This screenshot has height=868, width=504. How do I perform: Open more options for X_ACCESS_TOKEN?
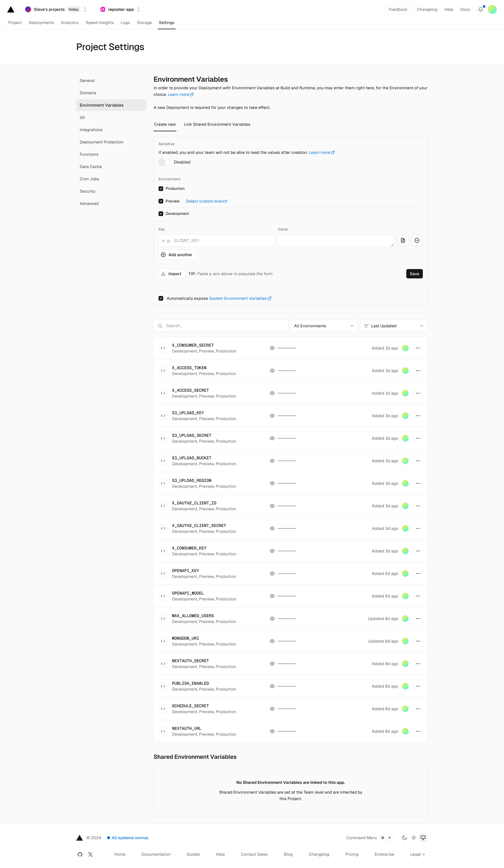click(x=418, y=371)
